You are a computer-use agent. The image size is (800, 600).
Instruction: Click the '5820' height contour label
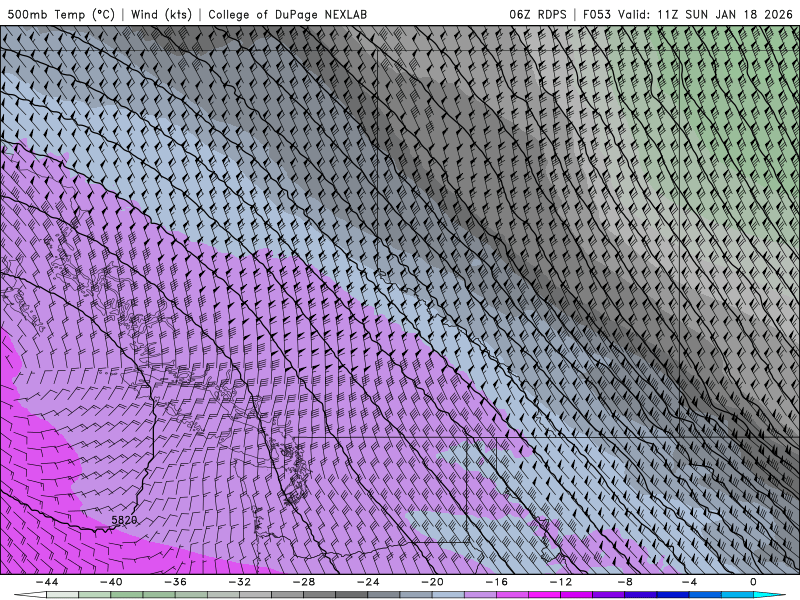(124, 520)
